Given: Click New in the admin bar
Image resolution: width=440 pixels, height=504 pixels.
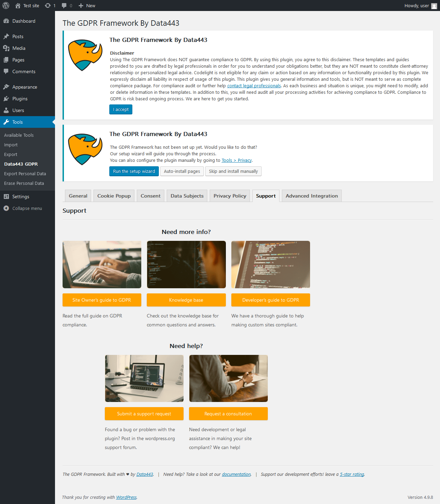Looking at the screenshot, I should click(91, 6).
